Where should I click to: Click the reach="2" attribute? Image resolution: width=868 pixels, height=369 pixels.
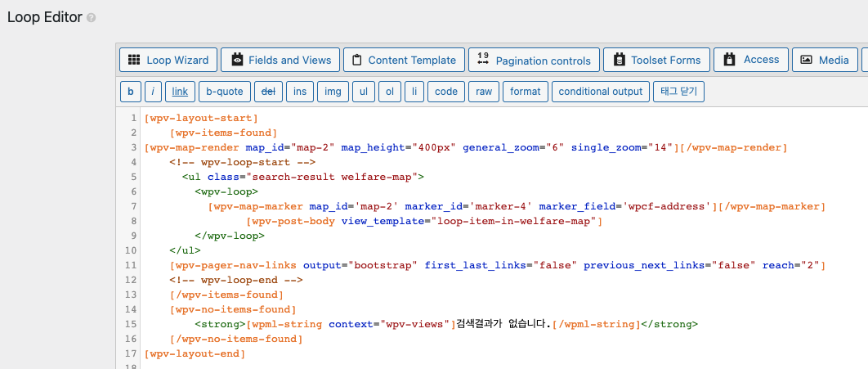(790, 265)
